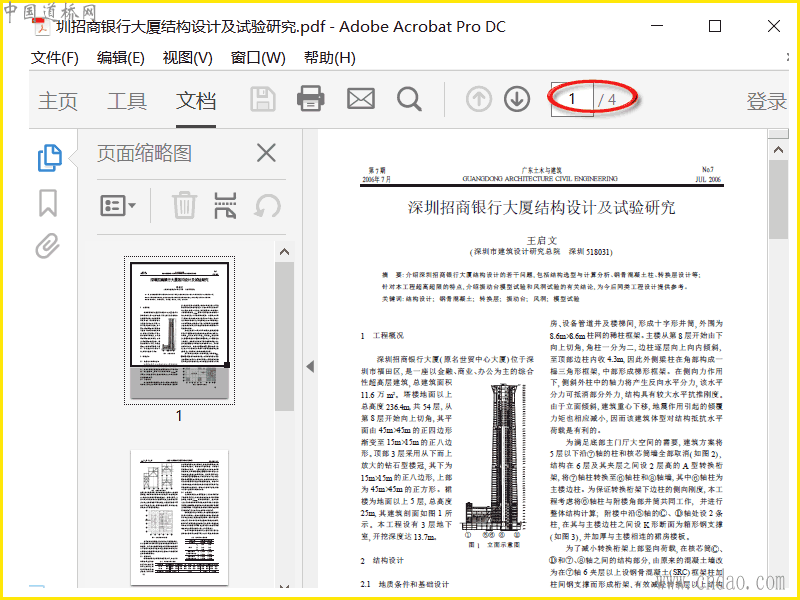Image resolution: width=800 pixels, height=600 pixels.
Task: Select the page 1 thumbnail
Action: point(179,330)
